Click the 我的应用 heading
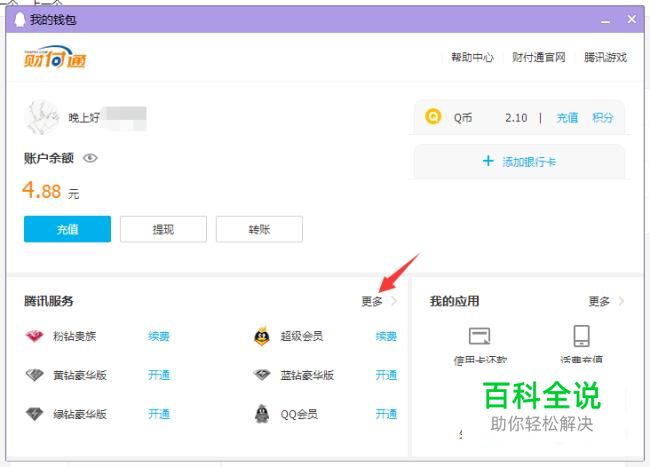650x467 pixels. pyautogui.click(x=455, y=301)
